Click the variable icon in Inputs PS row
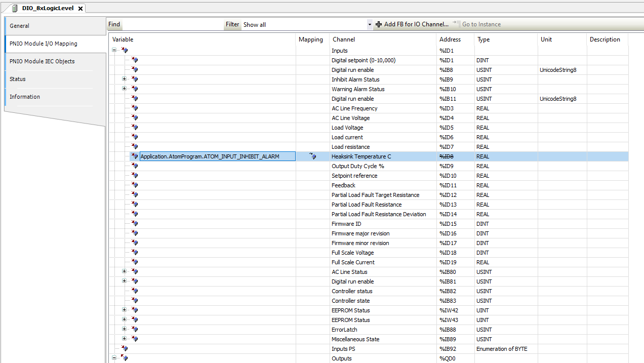Screen dimensions: 644x363 (x=125, y=349)
